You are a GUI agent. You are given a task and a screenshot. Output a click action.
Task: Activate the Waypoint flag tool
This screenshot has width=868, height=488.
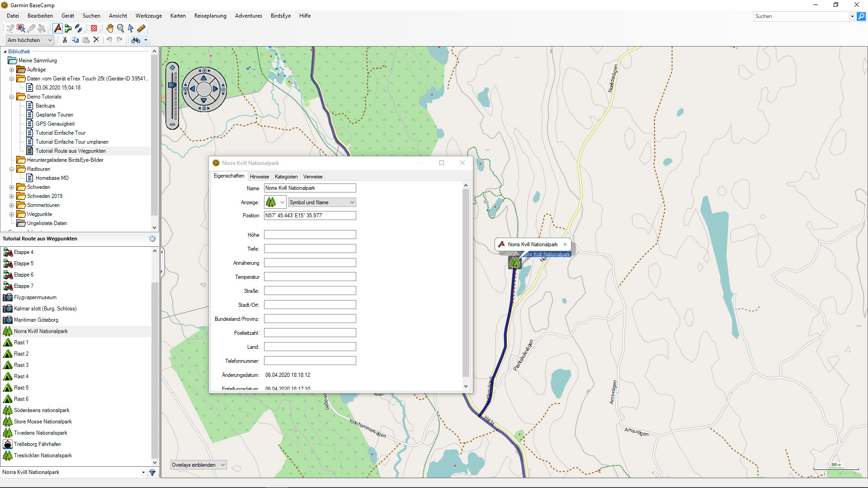[58, 28]
